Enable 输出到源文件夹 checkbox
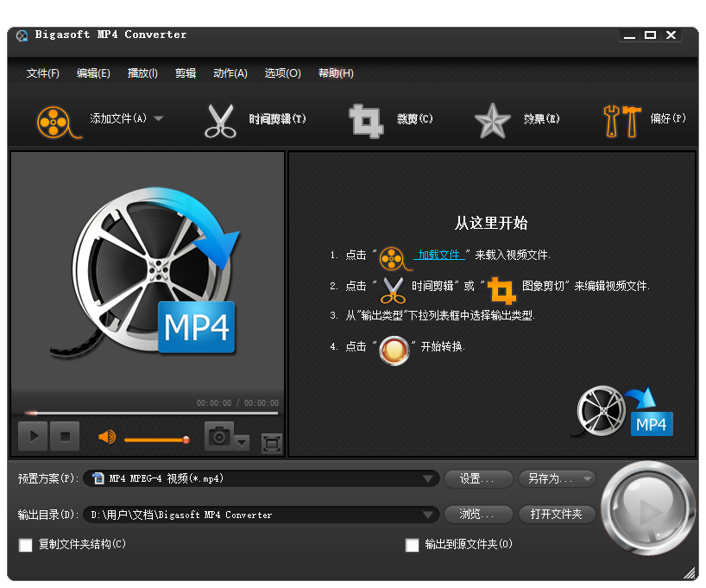This screenshot has width=706, height=588. [x=412, y=545]
